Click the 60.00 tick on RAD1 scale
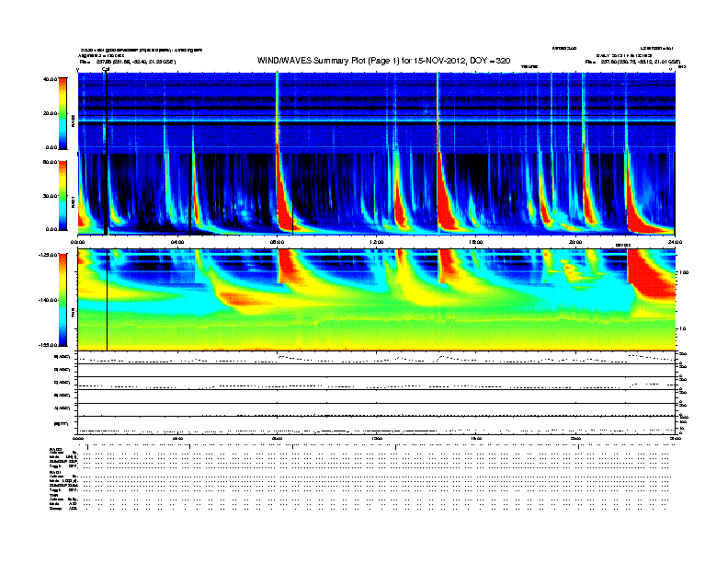The image size is (728, 563). tap(50, 162)
